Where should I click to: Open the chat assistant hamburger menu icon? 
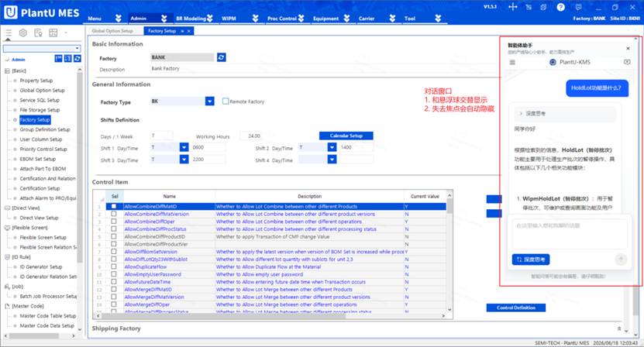512,63
